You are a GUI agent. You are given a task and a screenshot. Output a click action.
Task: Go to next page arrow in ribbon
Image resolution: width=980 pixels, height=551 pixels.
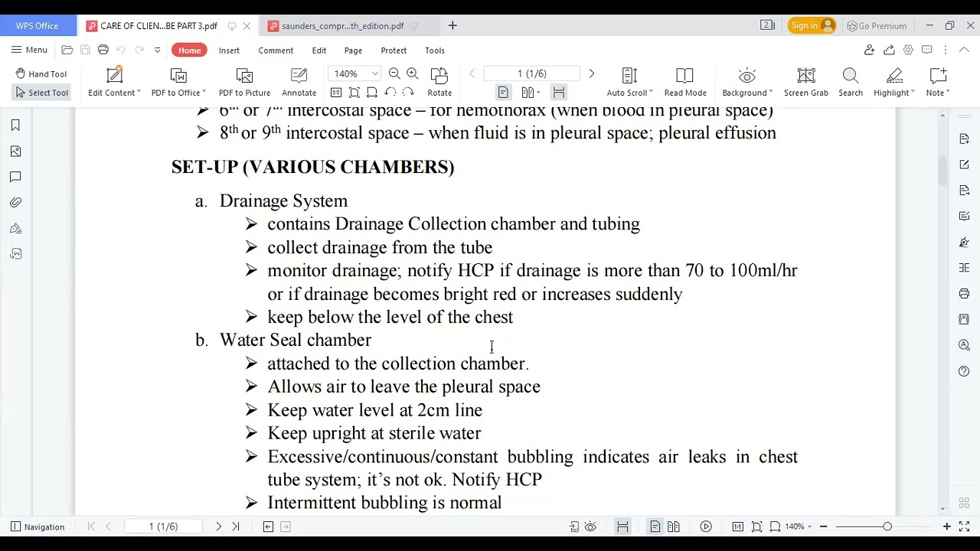[591, 73]
